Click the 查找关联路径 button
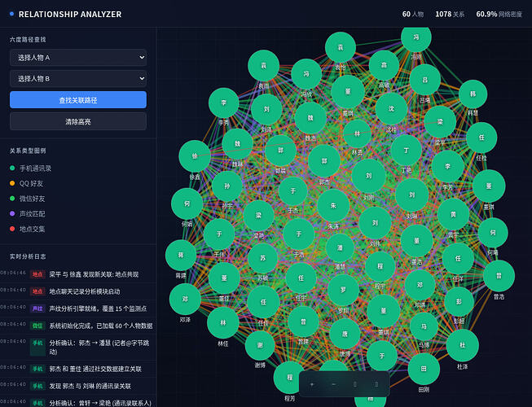 click(x=78, y=100)
